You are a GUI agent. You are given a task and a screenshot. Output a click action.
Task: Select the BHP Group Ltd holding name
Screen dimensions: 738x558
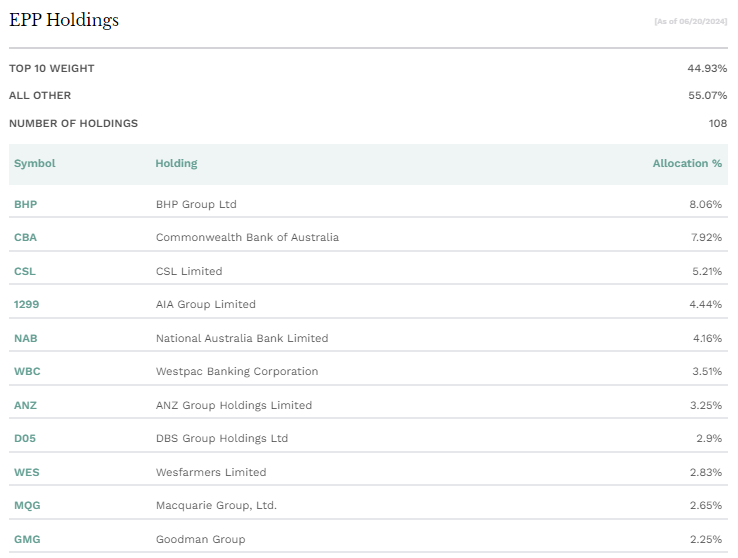point(196,204)
